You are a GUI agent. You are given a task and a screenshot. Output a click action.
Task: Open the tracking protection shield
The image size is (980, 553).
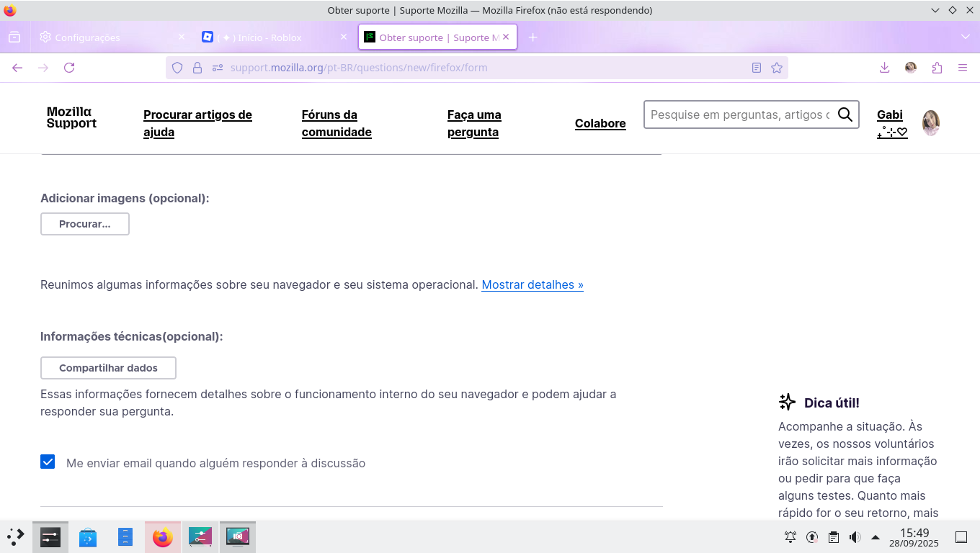[177, 68]
